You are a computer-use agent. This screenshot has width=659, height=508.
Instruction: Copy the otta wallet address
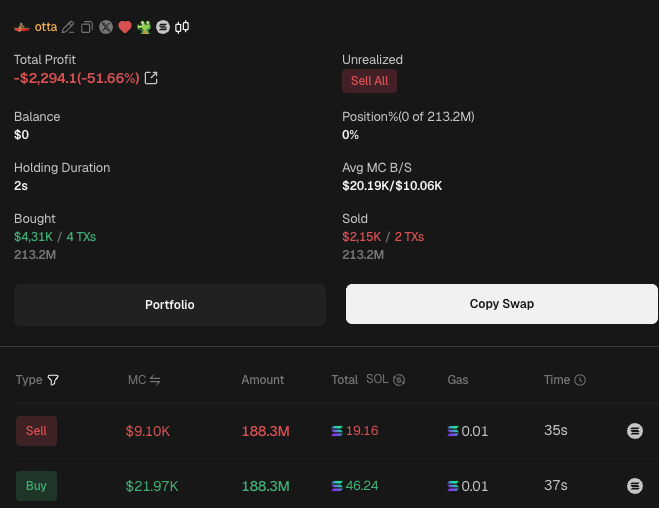[x=87, y=27]
